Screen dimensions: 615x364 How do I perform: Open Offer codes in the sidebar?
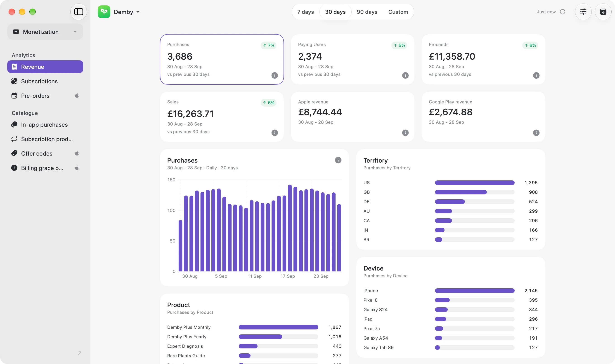coord(45,154)
